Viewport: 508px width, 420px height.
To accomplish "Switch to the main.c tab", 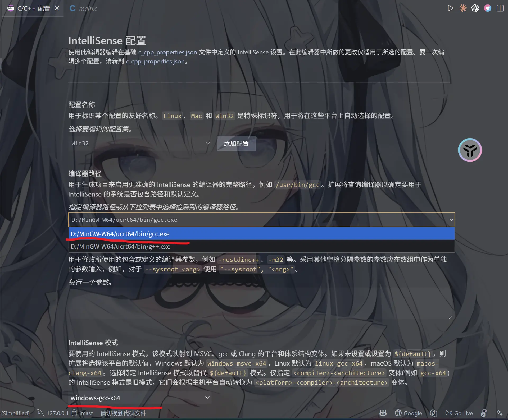I will click(x=83, y=8).
